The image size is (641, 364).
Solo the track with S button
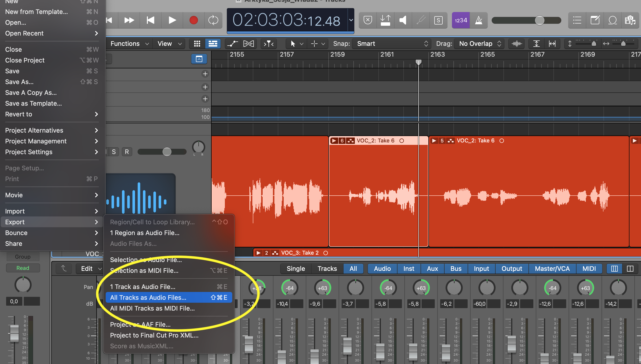(114, 152)
